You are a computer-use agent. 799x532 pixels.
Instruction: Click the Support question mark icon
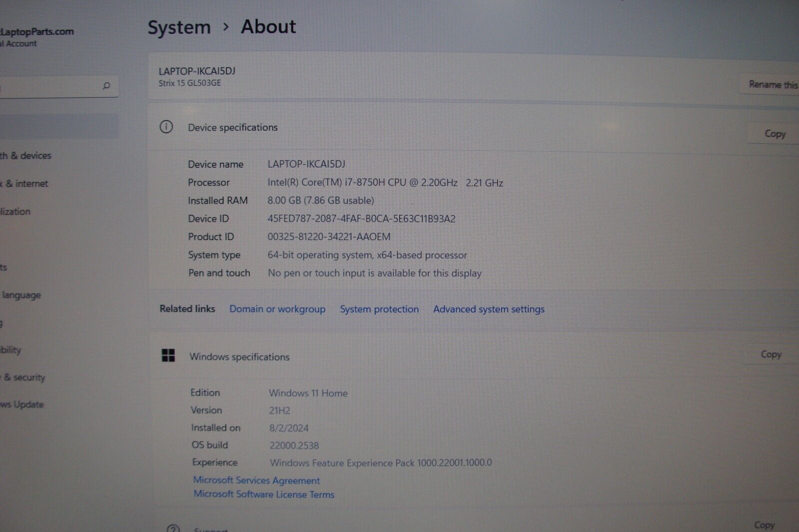tap(173, 528)
